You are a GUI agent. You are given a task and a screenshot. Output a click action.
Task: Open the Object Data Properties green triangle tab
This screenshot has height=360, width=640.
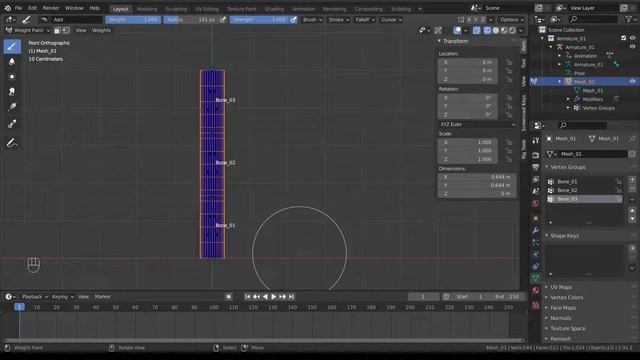tap(536, 278)
